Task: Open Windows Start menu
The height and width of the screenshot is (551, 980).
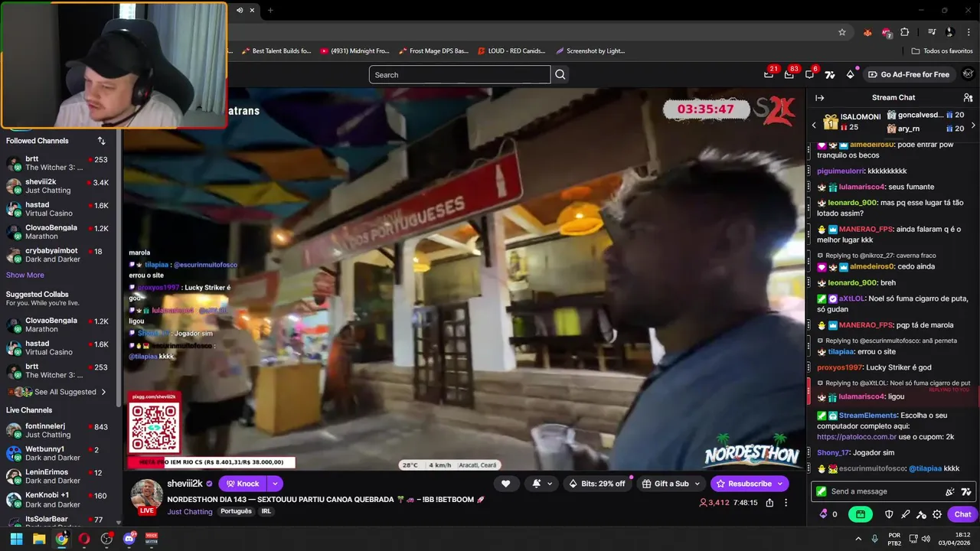Action: tap(16, 539)
